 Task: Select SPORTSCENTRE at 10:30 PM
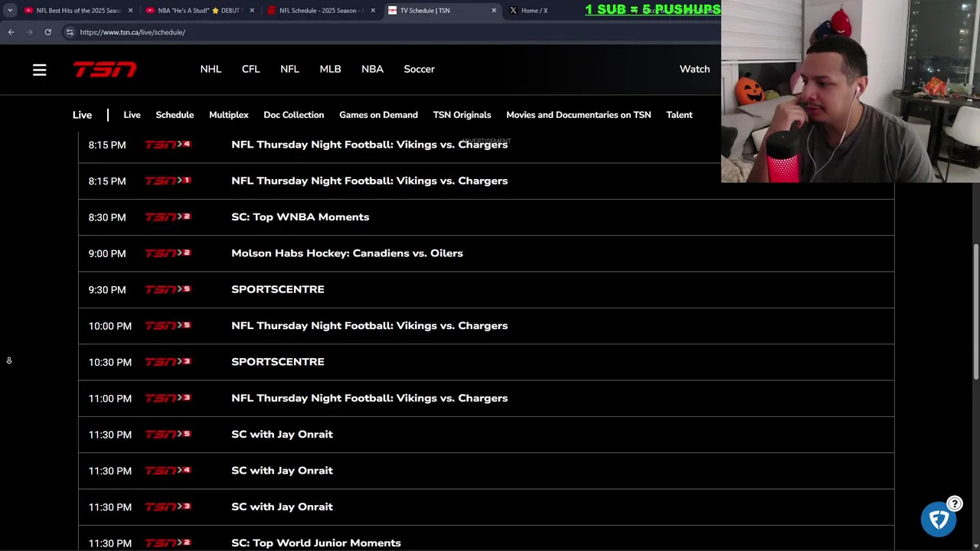coord(278,362)
